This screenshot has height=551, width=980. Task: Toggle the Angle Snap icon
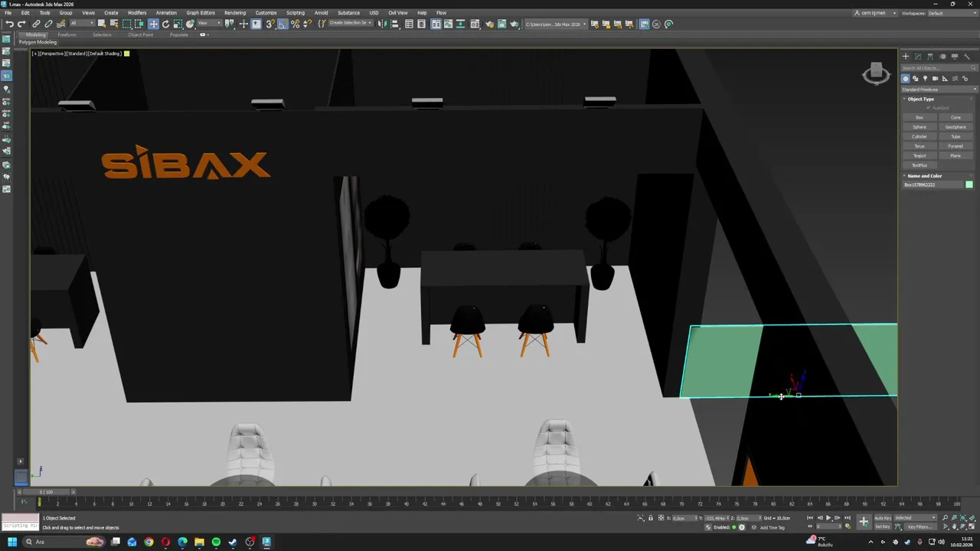pyautogui.click(x=283, y=24)
